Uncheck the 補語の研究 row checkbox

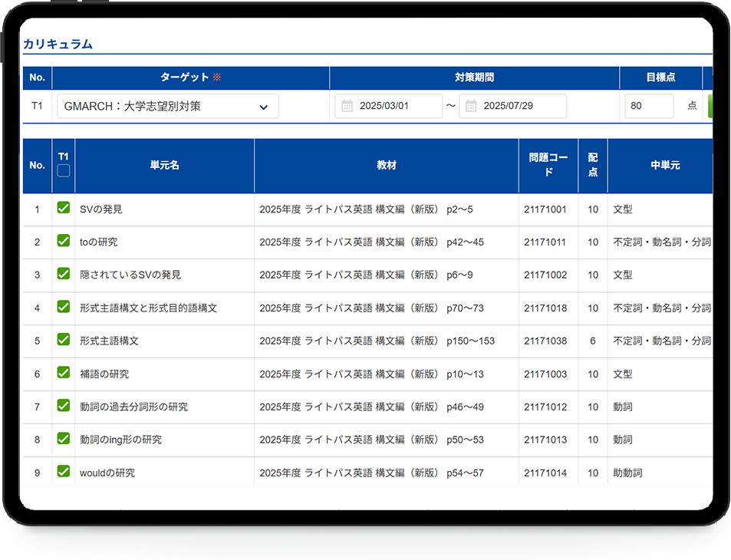(x=64, y=373)
